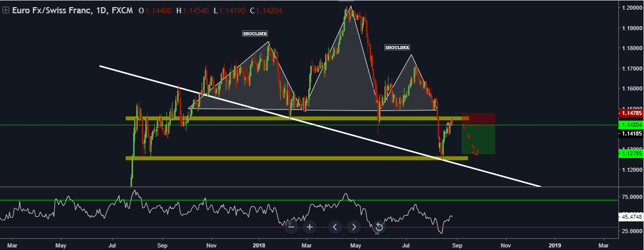Click the black 1.14185 price label
Screen dimensions: 644x250
(630, 134)
